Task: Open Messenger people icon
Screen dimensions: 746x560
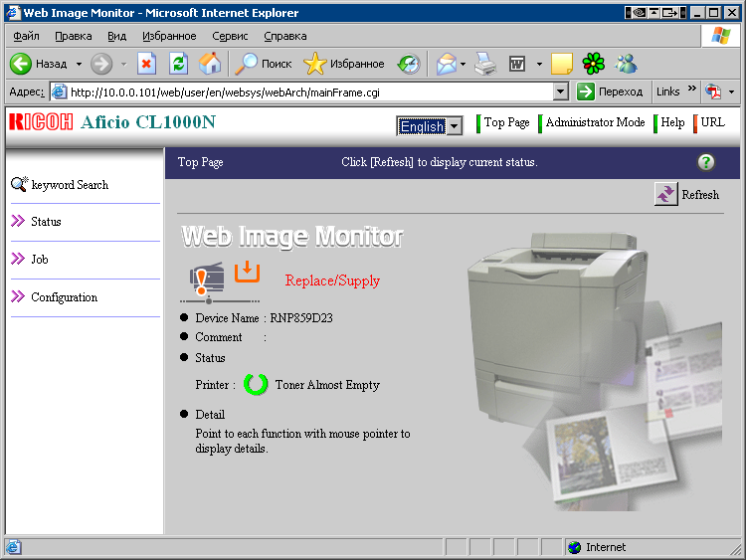Action: tap(626, 64)
